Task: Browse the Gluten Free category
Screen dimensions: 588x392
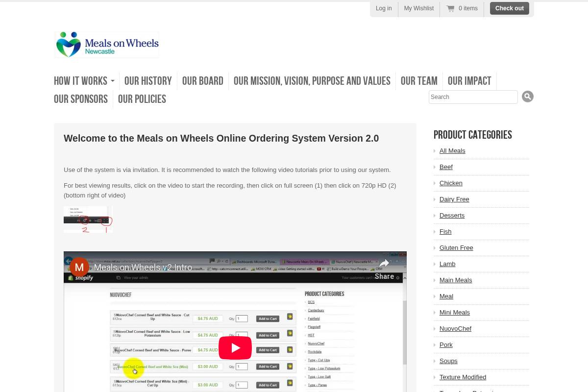Action: coord(456,247)
